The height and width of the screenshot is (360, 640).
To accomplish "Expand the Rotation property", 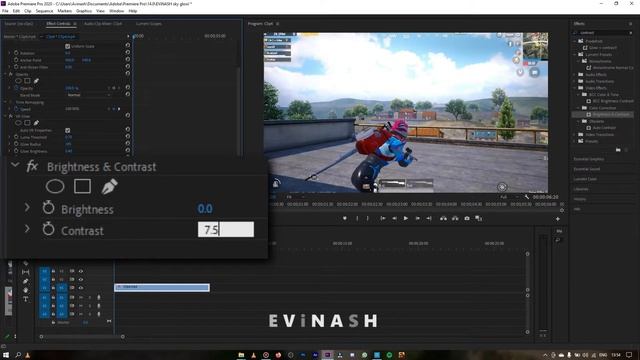I will [x=10, y=53].
